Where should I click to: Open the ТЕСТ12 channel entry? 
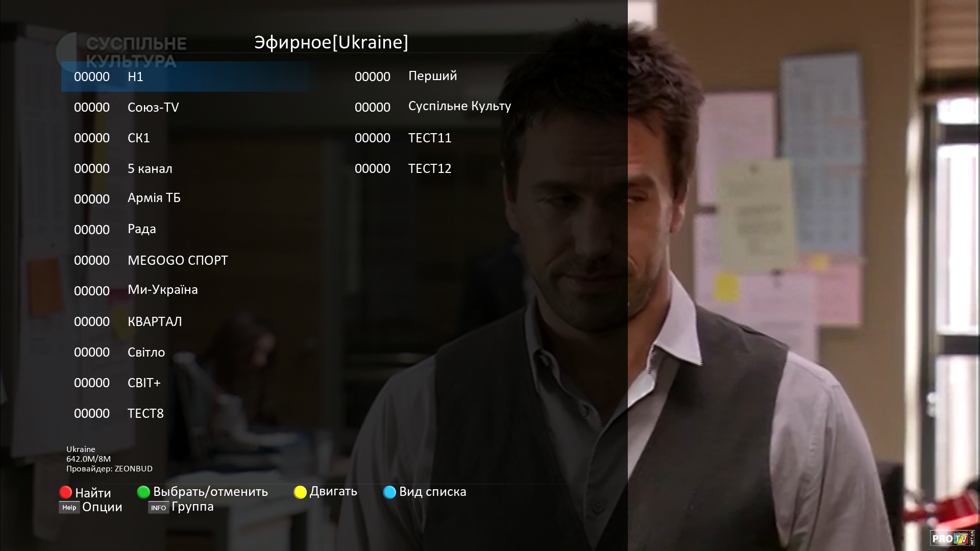430,168
